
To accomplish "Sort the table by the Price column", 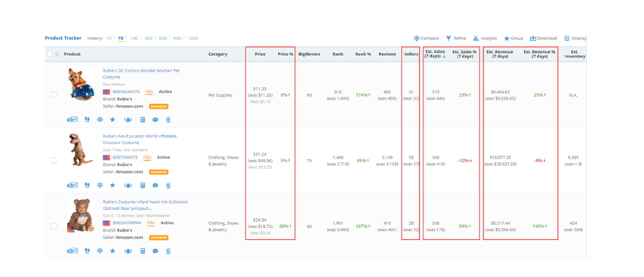I will tap(260, 54).
